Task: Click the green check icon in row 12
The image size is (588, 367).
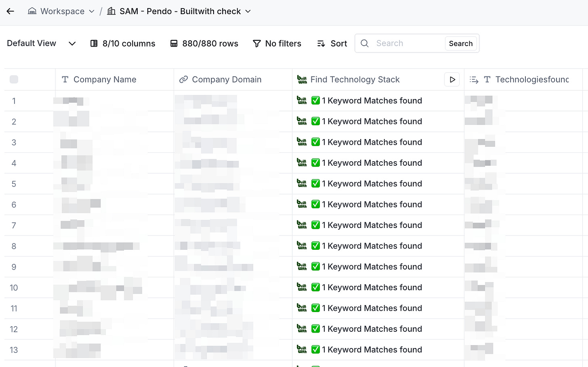Action: click(316, 329)
